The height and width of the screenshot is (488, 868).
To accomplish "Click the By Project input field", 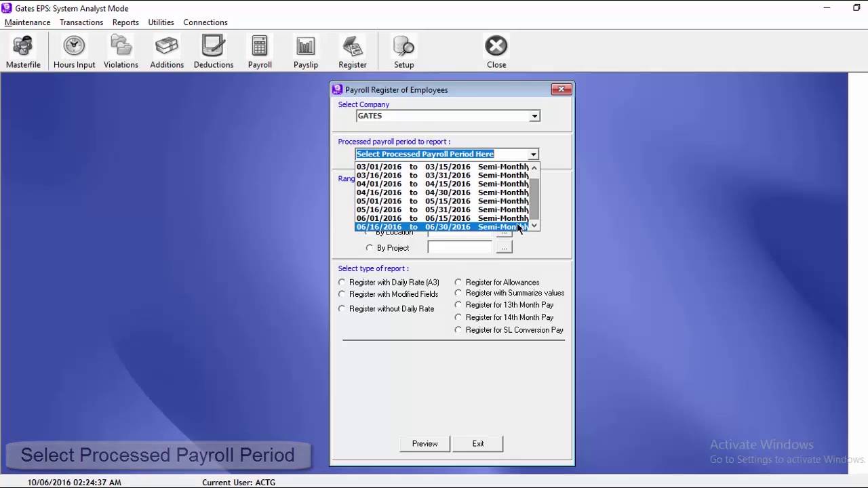I will coord(460,248).
